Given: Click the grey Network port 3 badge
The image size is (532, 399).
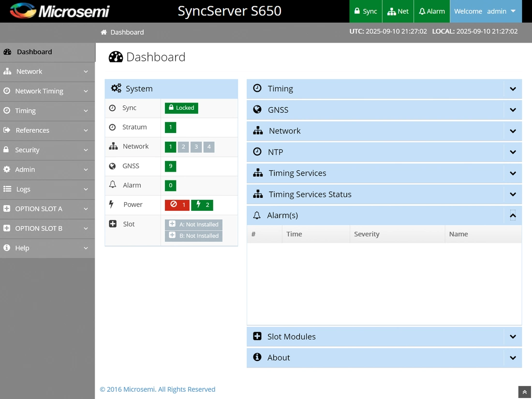Looking at the screenshot, I should coord(196,147).
